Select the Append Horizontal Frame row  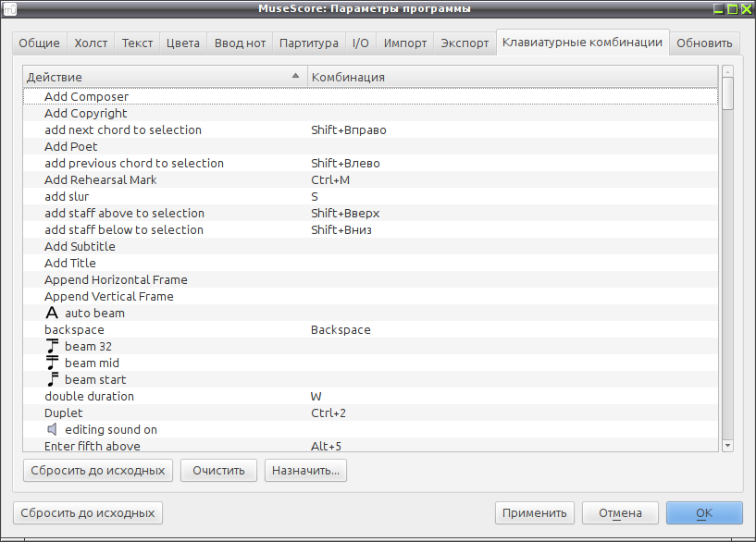[x=370, y=280]
